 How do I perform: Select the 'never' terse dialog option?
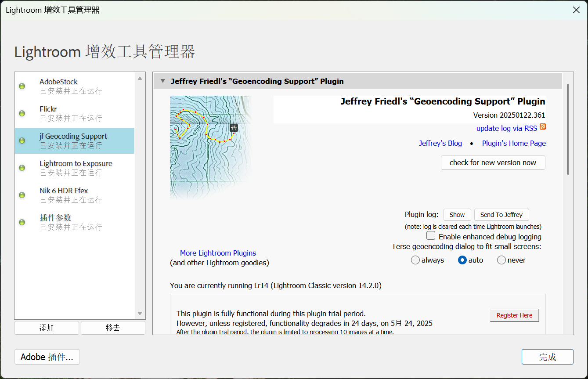[x=501, y=260]
